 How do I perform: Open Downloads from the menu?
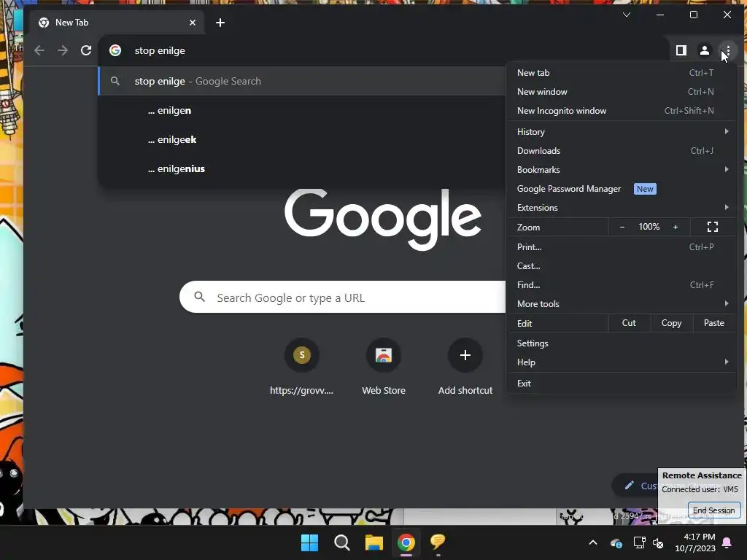click(x=622, y=151)
